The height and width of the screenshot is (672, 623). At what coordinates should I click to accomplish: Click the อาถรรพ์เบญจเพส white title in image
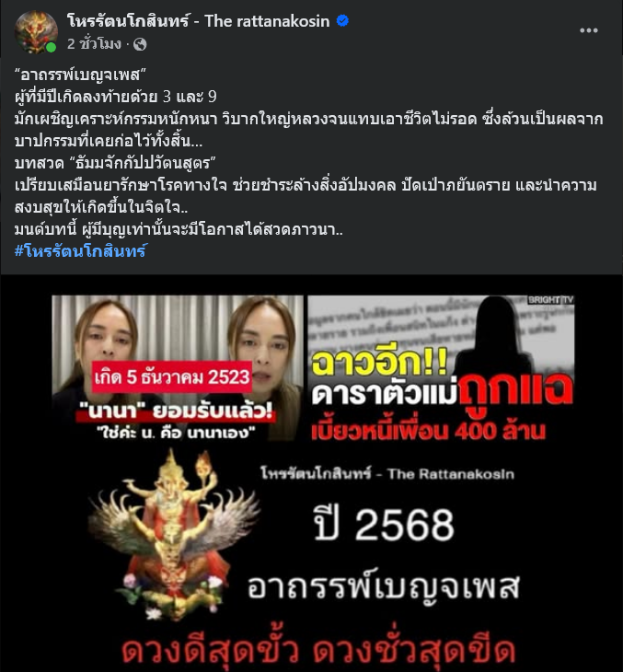(384, 585)
